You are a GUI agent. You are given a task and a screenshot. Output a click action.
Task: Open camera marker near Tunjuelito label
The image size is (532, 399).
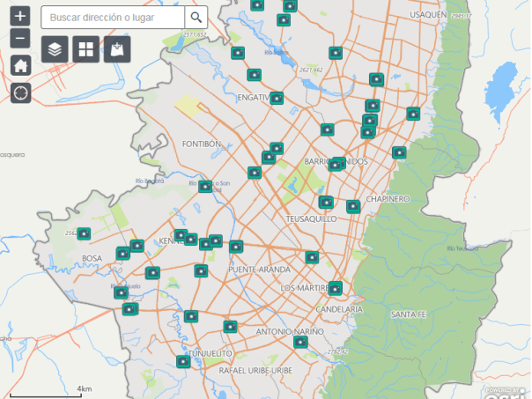click(x=183, y=361)
